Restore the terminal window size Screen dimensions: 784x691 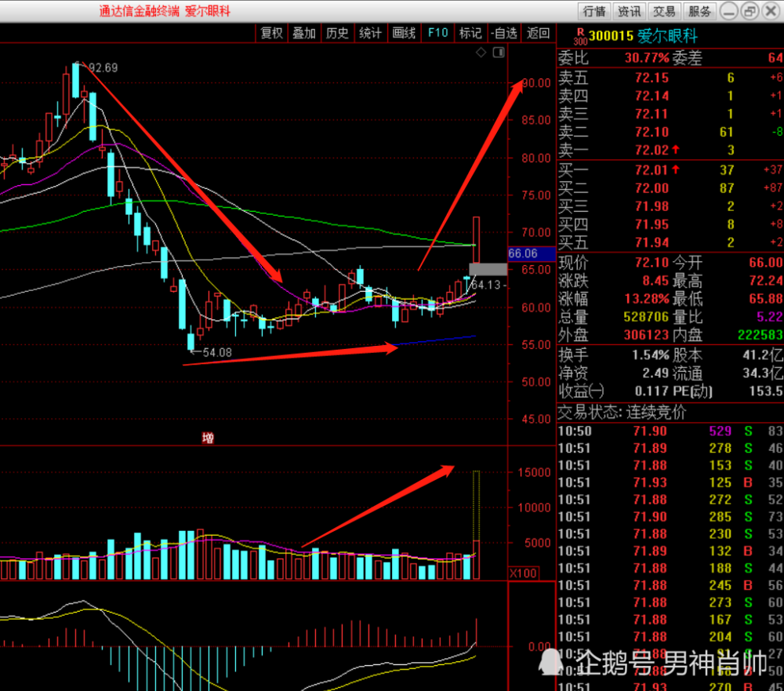click(x=750, y=11)
